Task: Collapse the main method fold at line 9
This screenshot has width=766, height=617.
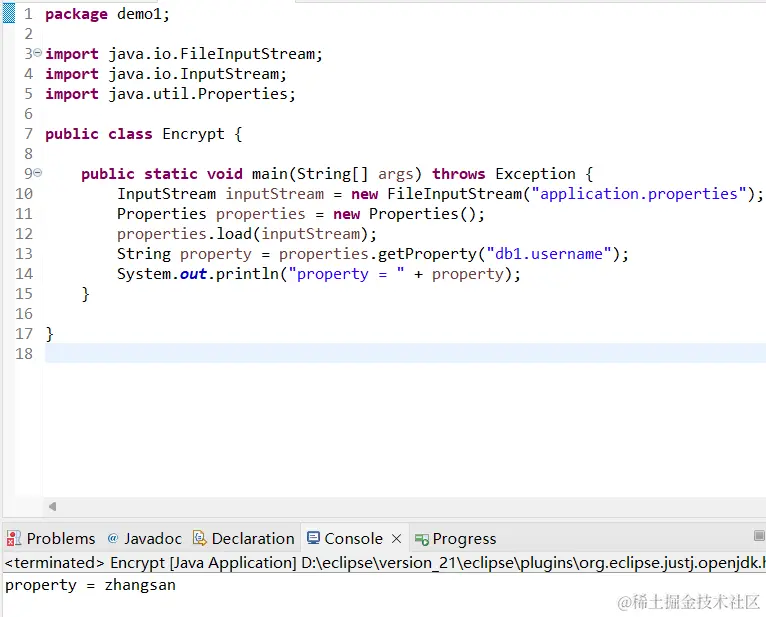Action: [38, 172]
